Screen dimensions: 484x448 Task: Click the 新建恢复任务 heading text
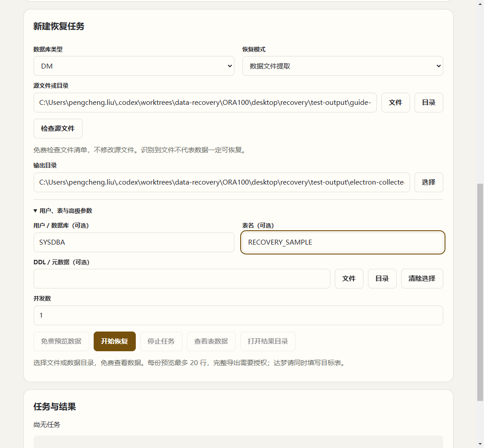coord(59,26)
